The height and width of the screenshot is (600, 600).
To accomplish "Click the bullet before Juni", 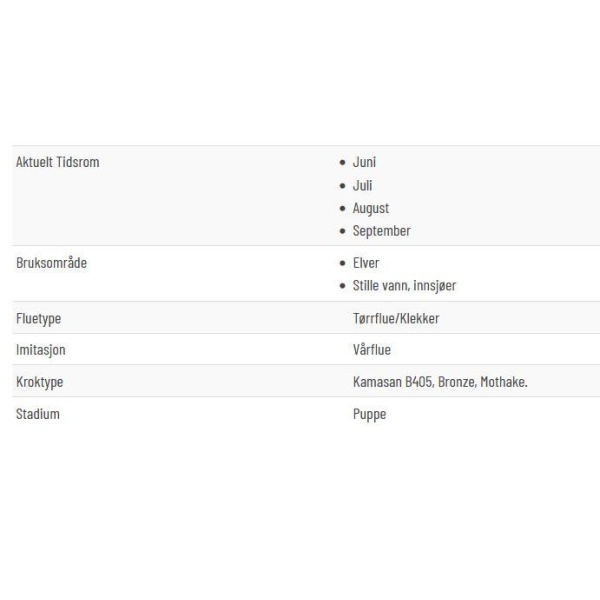I will 342,163.
